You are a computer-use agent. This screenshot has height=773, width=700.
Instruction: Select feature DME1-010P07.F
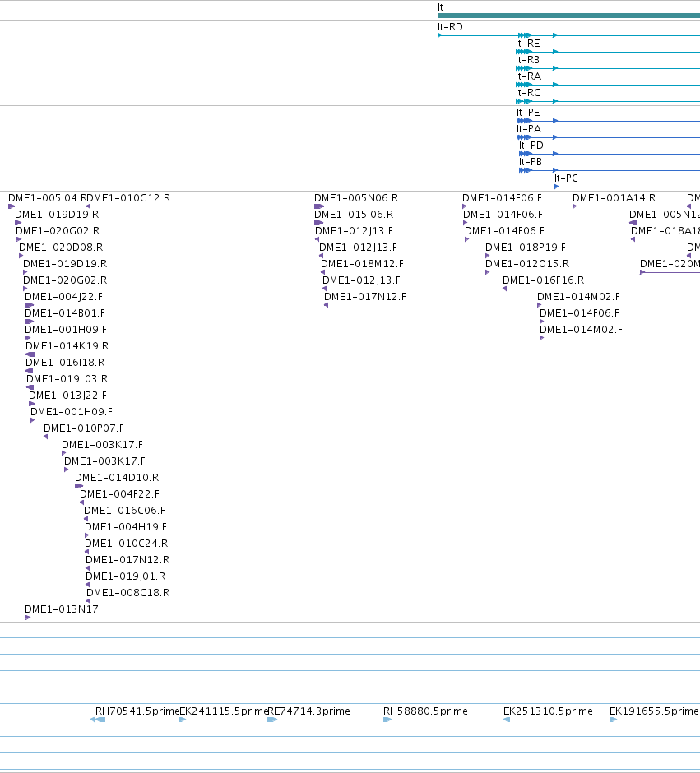84,428
